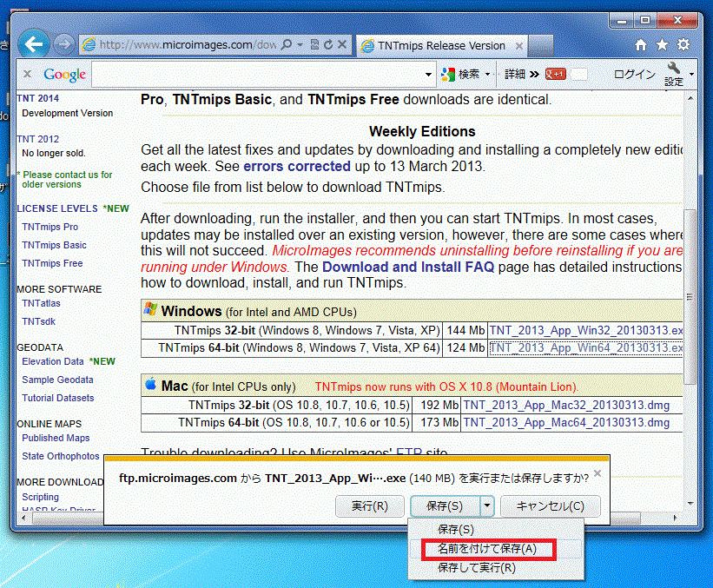The width and height of the screenshot is (713, 588).
Task: Open Sample Geodata link
Action: [57, 380]
